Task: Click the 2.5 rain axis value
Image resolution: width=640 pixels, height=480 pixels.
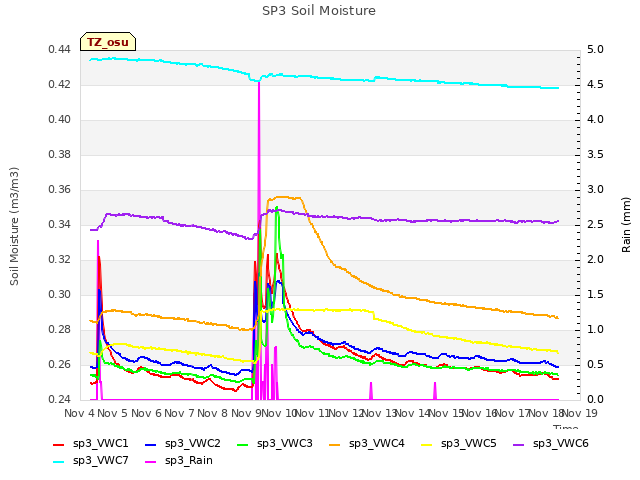Action: (x=595, y=224)
